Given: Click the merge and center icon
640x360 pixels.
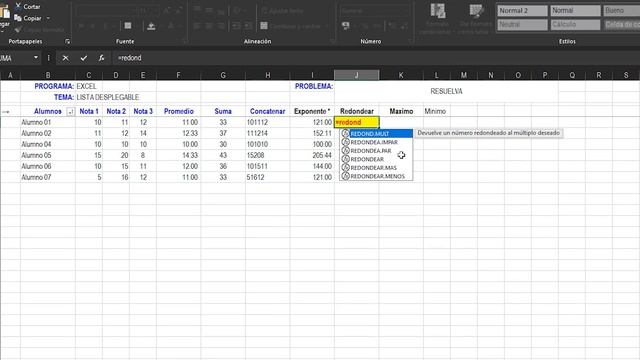Looking at the screenshot, I should pos(264,26).
